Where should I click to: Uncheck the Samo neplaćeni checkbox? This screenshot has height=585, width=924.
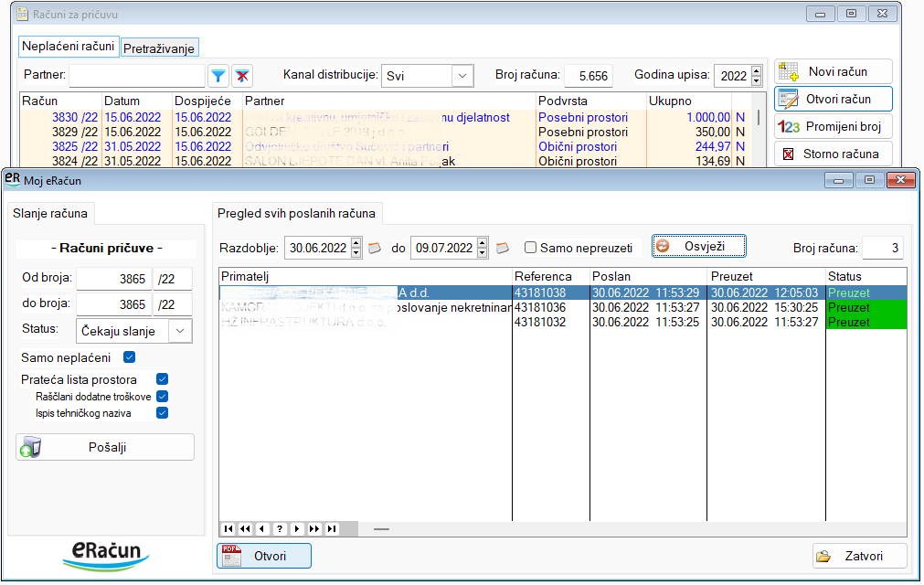pos(129,356)
